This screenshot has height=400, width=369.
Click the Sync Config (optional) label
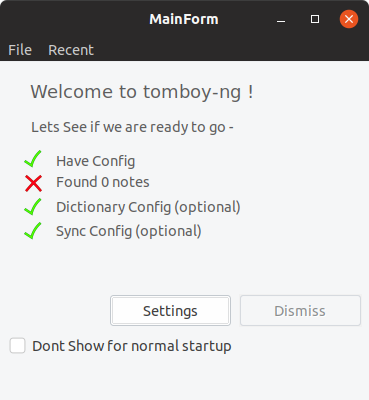(x=129, y=231)
